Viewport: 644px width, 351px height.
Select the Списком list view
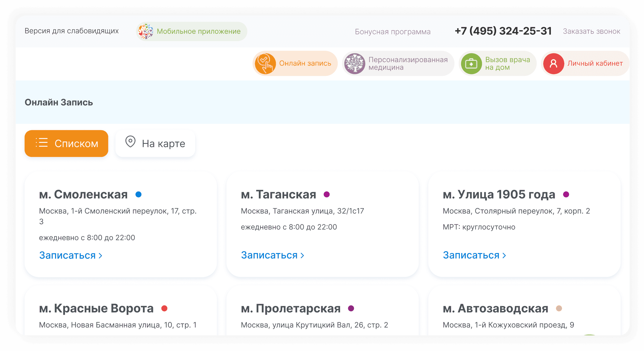[66, 143]
